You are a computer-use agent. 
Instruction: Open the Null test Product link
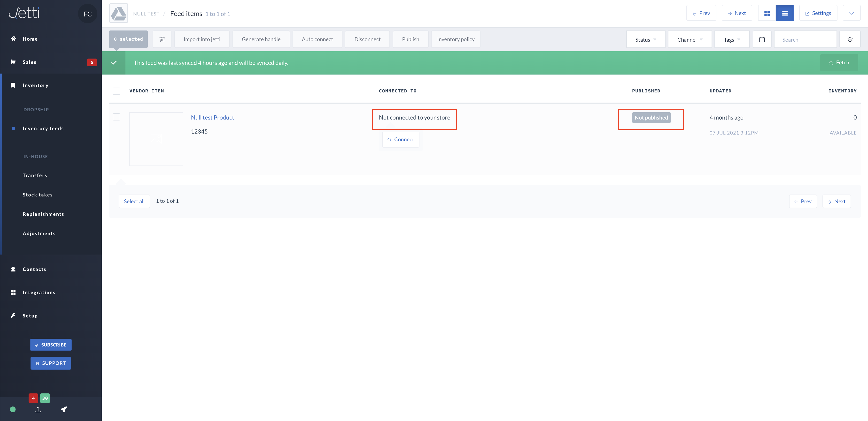212,117
